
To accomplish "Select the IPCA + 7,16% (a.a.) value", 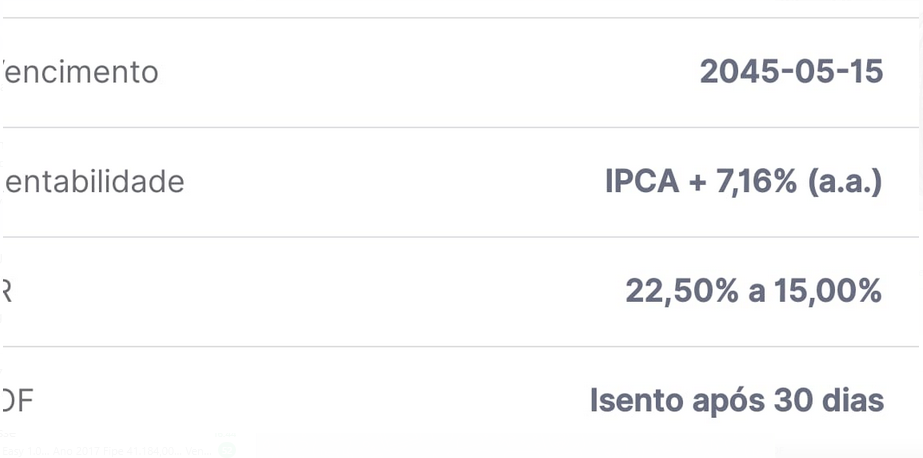I will (x=744, y=182).
